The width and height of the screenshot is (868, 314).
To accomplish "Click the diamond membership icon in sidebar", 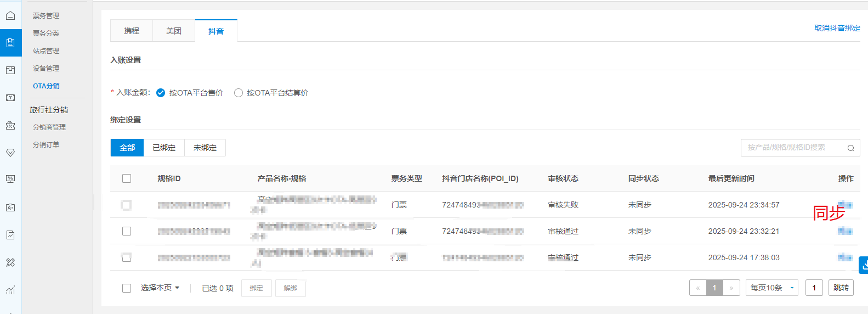I will coord(10,153).
